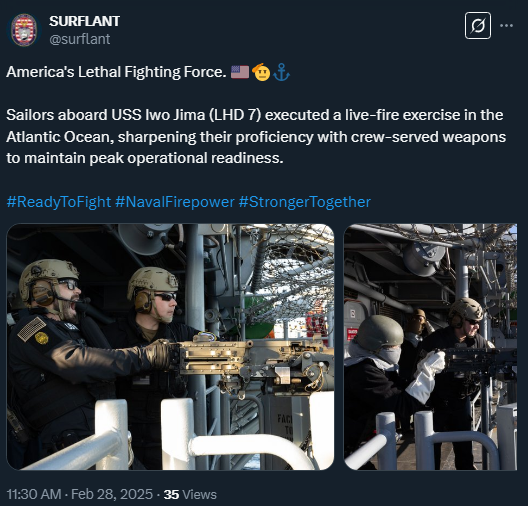528x506 pixels.
Task: Click the USS Iwo Jima (LHD 7) text
Action: (x=187, y=115)
